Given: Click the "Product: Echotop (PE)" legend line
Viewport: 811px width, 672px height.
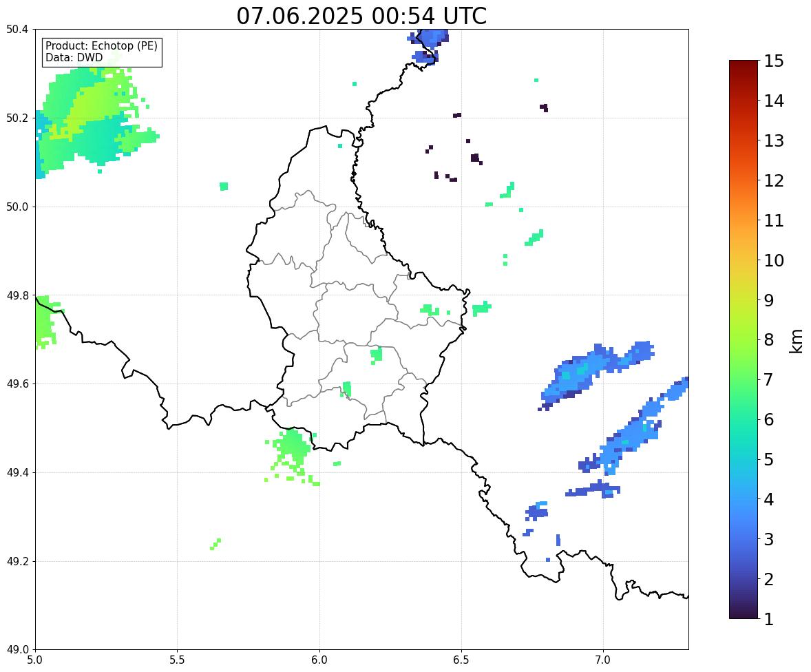Looking at the screenshot, I should (101, 45).
